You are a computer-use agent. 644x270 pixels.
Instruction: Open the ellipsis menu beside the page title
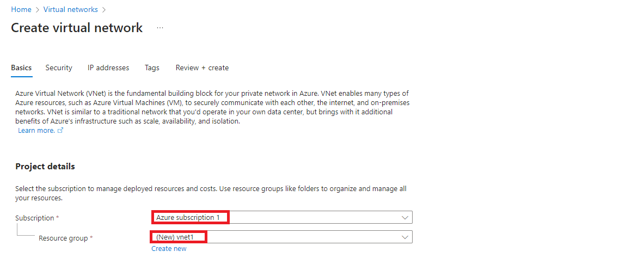[x=160, y=28]
